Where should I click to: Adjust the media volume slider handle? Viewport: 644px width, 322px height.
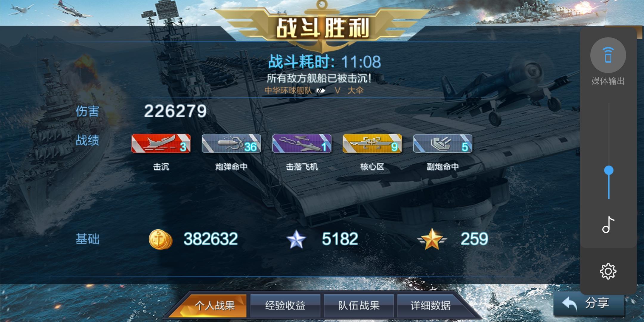click(609, 170)
